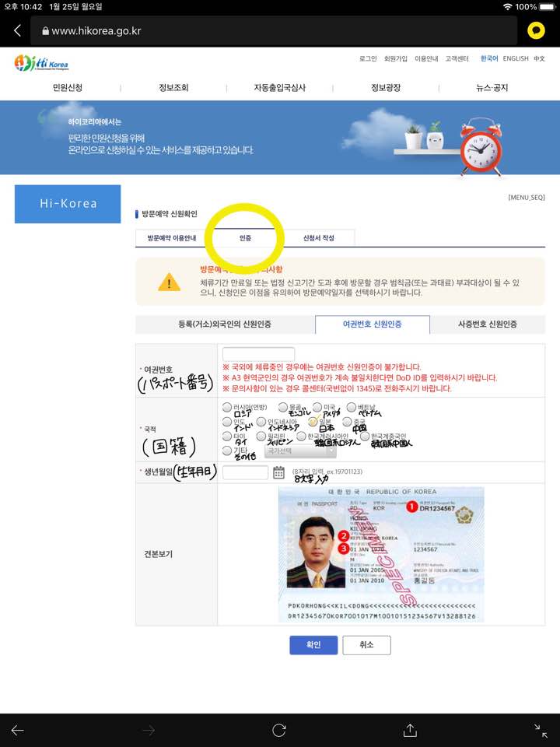Image resolution: width=560 pixels, height=747 pixels.
Task: Click the 취소 button
Action: tap(366, 645)
